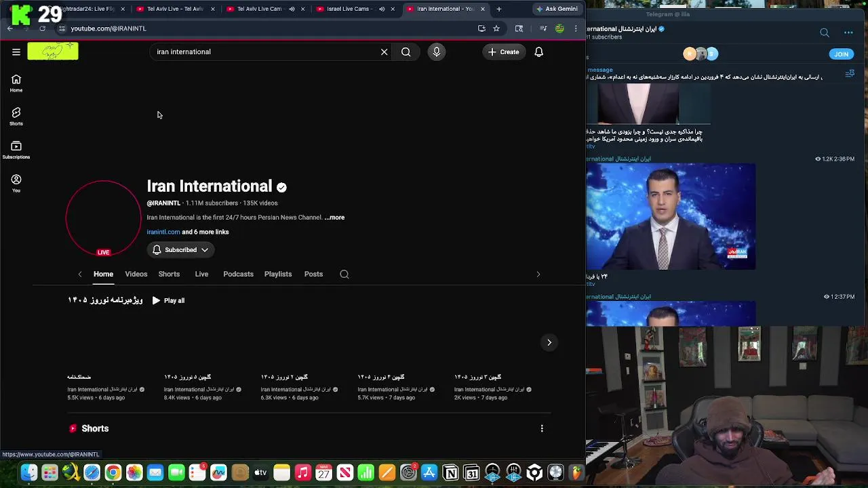Screen dimensions: 868x488
Task: Advance the video shelf with next arrow
Action: coord(549,342)
